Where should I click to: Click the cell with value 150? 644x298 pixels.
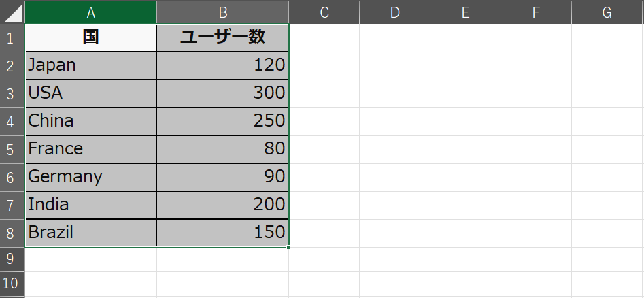coord(222,233)
